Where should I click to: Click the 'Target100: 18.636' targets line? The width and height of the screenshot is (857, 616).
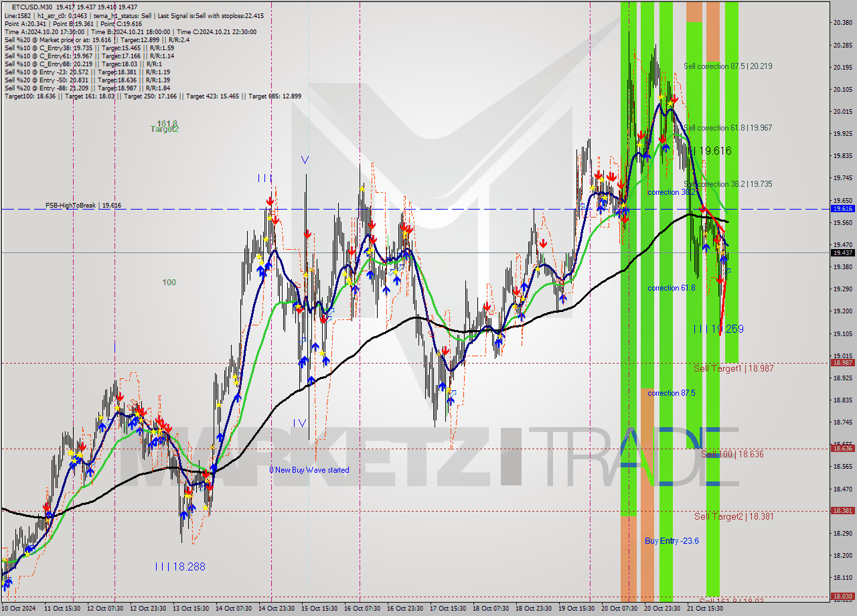(x=153, y=96)
